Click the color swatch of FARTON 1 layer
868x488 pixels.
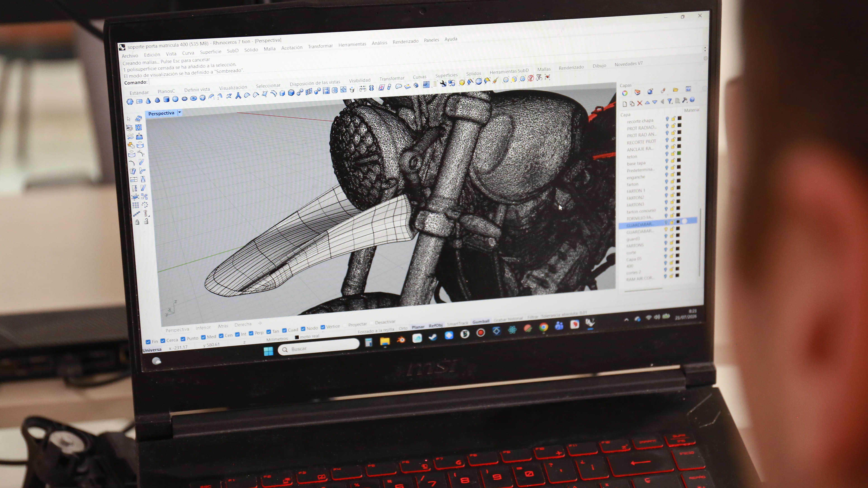click(x=679, y=188)
